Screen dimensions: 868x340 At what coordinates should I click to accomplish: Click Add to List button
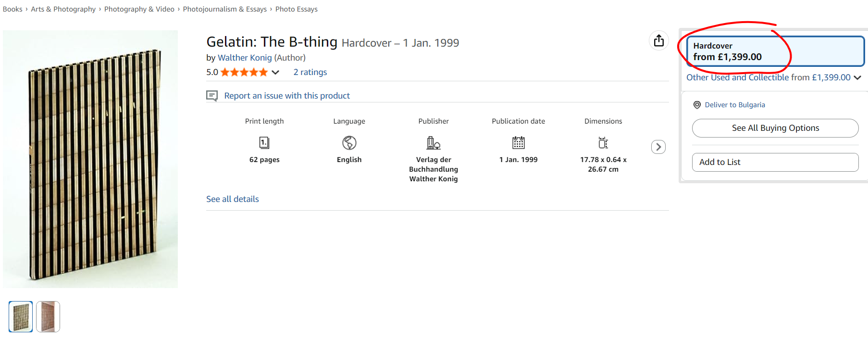point(775,162)
